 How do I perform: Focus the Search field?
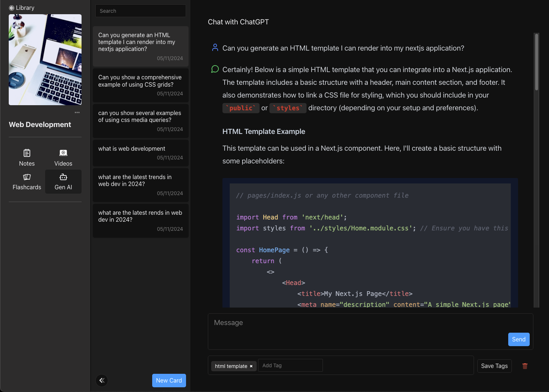141,11
